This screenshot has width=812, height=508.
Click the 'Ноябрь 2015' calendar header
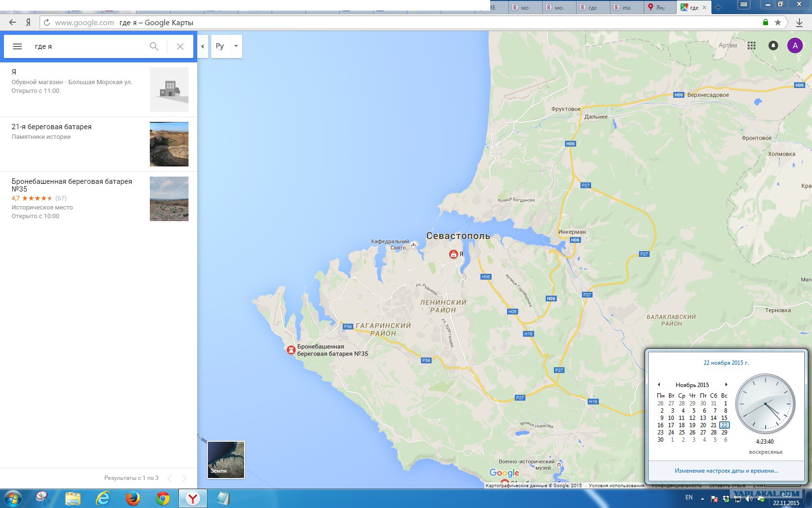coord(692,385)
